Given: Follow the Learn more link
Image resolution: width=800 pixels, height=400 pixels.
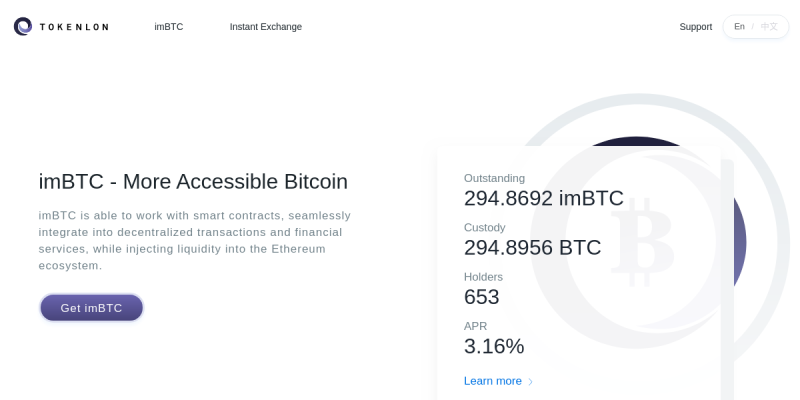Looking at the screenshot, I should (x=493, y=381).
